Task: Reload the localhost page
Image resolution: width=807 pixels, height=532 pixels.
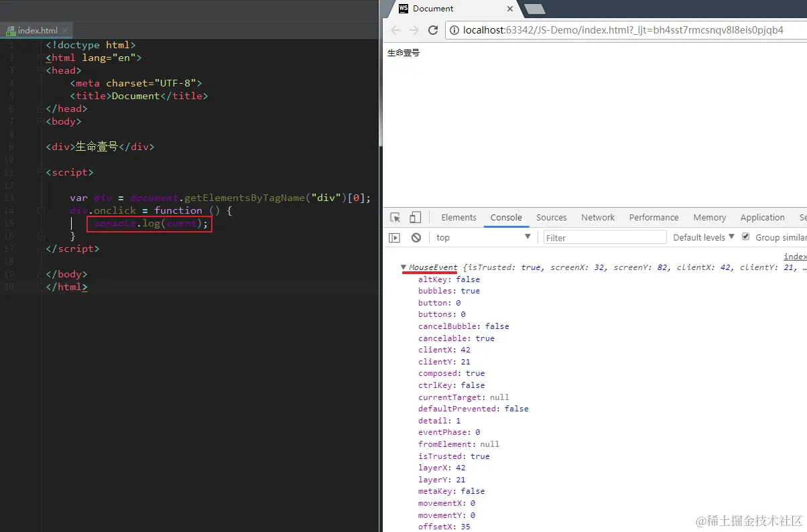Action: tap(433, 30)
